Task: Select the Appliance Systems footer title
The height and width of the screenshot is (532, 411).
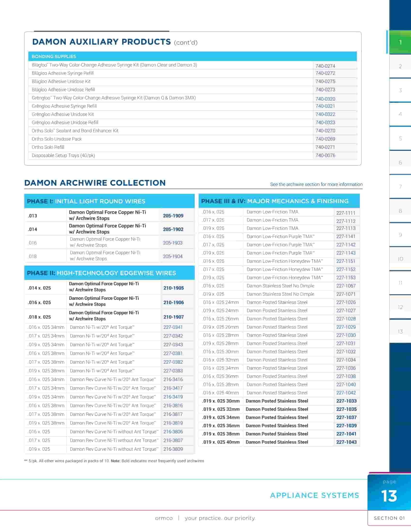Action: pyautogui.click(x=315, y=495)
